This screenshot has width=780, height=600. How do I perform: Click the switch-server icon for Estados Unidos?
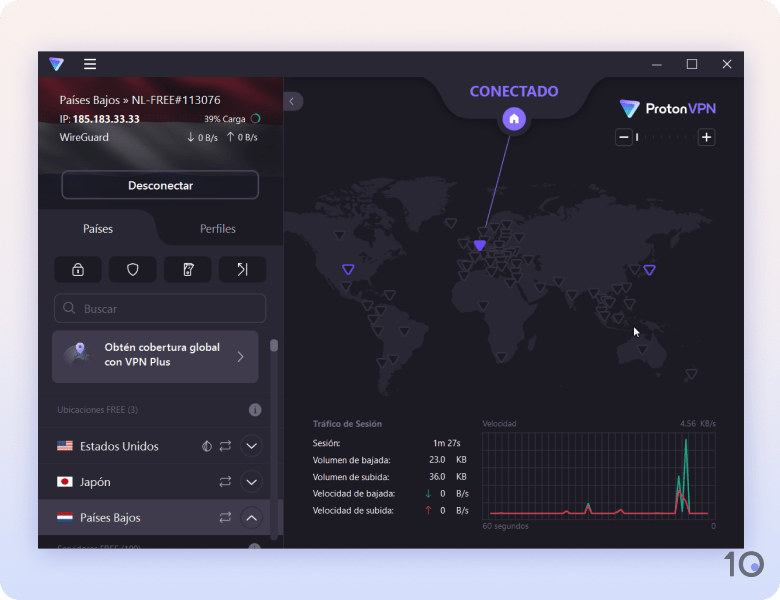225,446
